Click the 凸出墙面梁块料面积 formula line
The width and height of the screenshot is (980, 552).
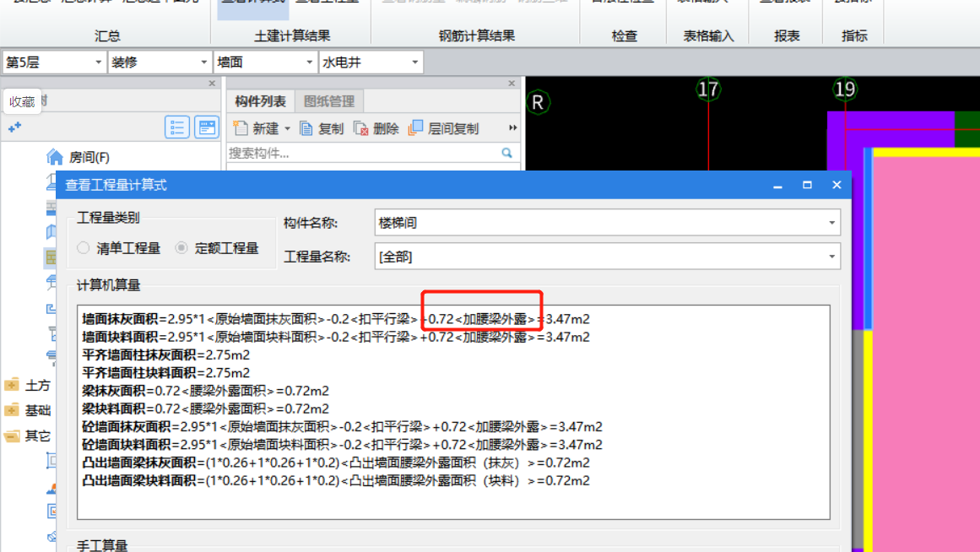(336, 481)
